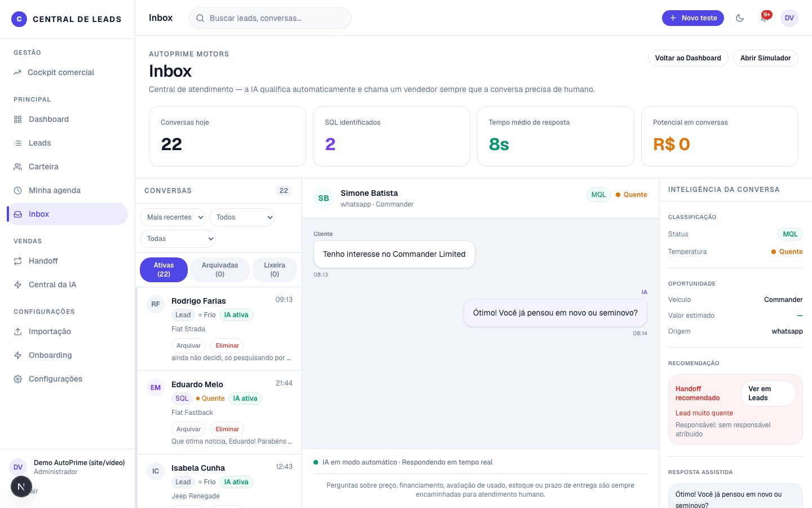This screenshot has height=508, width=812.
Task: Open the DV user avatar menu in the top bar
Action: (x=789, y=18)
